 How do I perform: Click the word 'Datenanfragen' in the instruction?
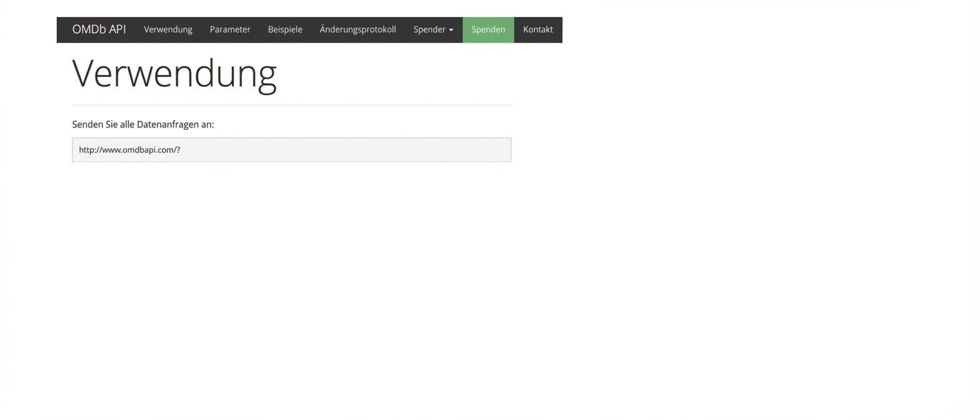(x=167, y=124)
